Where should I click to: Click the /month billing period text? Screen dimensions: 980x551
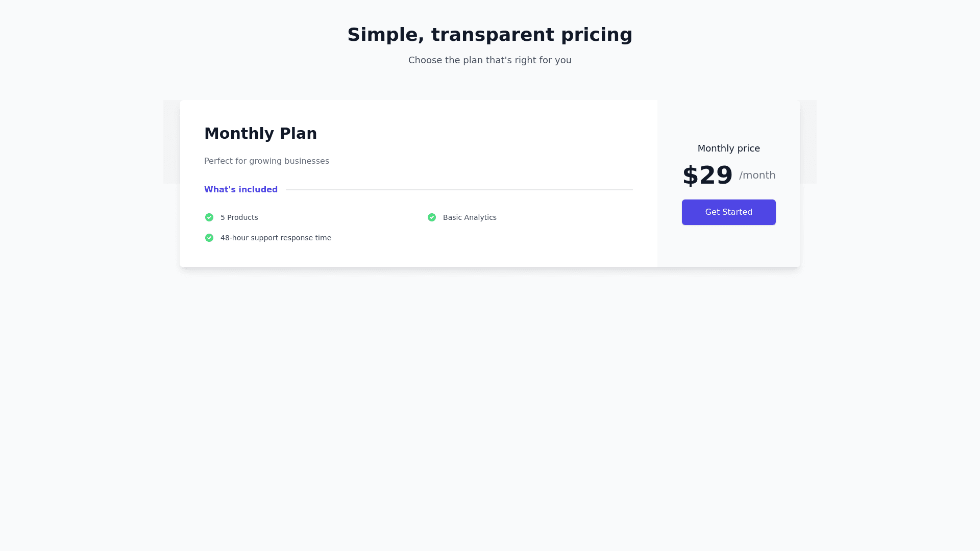757,176
